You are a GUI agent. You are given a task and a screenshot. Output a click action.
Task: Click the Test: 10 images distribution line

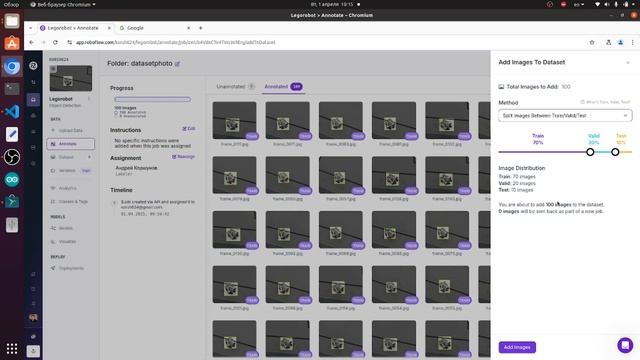click(x=516, y=190)
